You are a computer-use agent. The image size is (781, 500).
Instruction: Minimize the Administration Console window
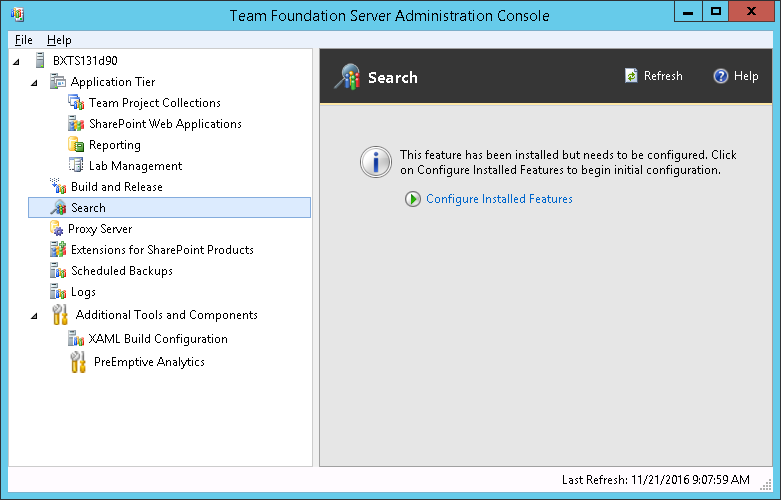coord(688,11)
